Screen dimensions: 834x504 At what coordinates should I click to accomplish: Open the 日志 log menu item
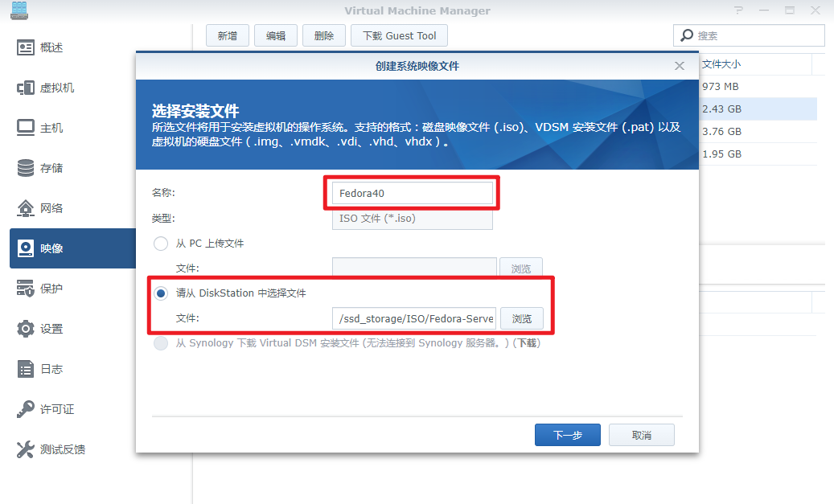click(51, 369)
